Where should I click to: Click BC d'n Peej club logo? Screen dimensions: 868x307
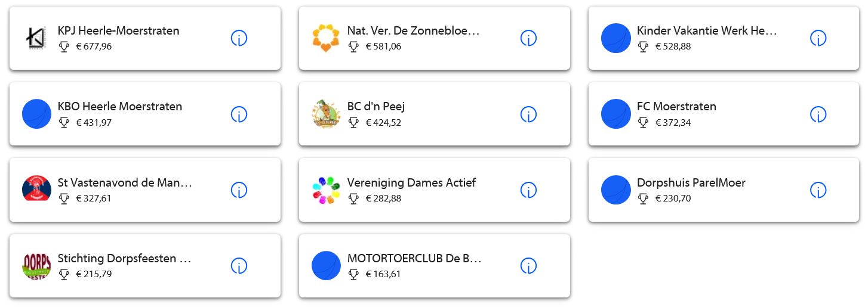tap(326, 114)
